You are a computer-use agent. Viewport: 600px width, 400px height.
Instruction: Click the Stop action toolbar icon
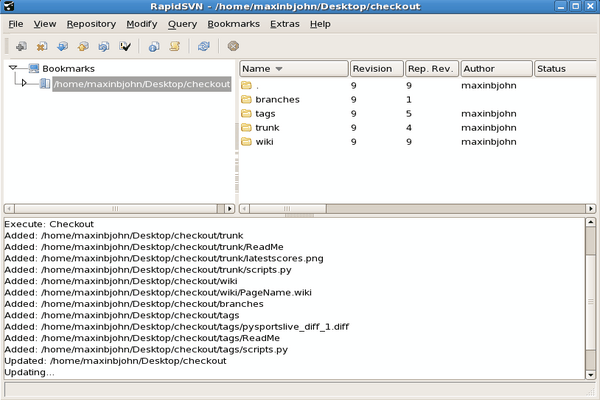point(233,46)
